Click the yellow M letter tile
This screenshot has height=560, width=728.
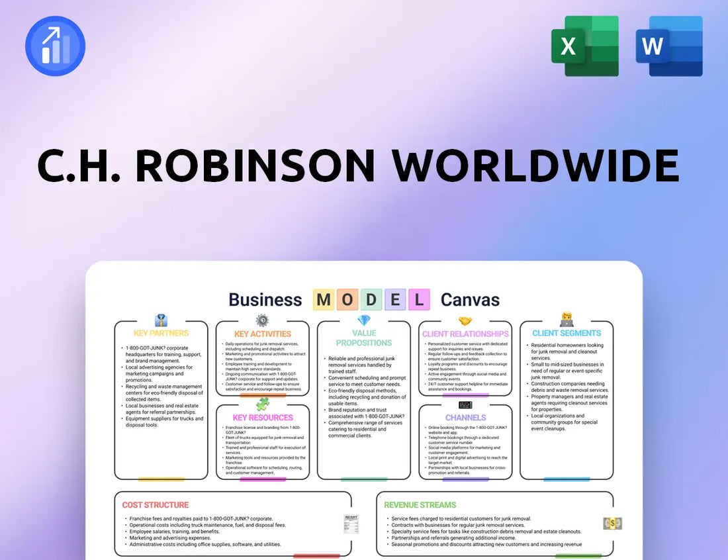coord(324,299)
